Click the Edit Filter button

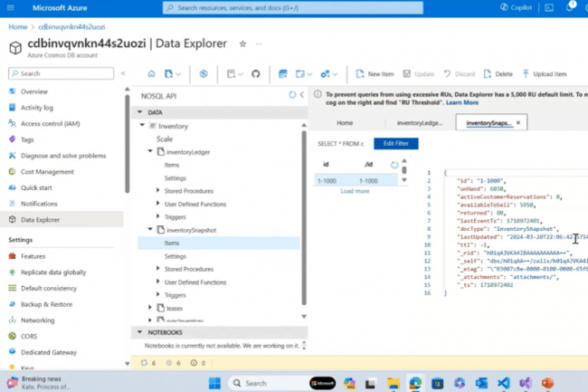click(x=396, y=144)
